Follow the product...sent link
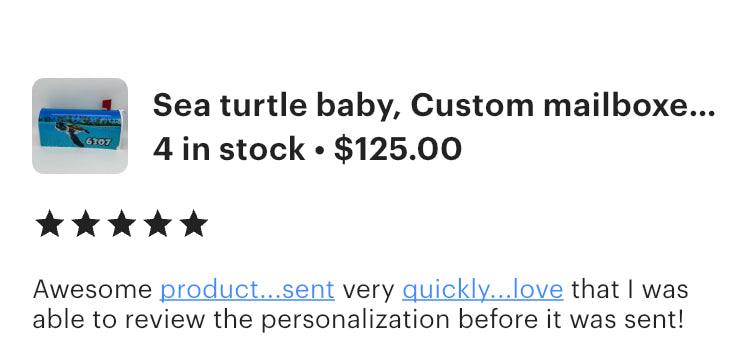This screenshot has width=750, height=364. coord(247,289)
